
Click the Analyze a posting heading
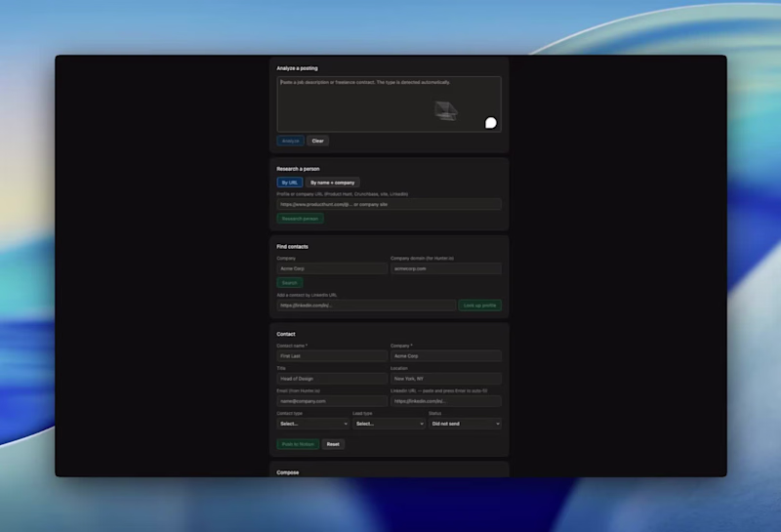[x=297, y=68]
